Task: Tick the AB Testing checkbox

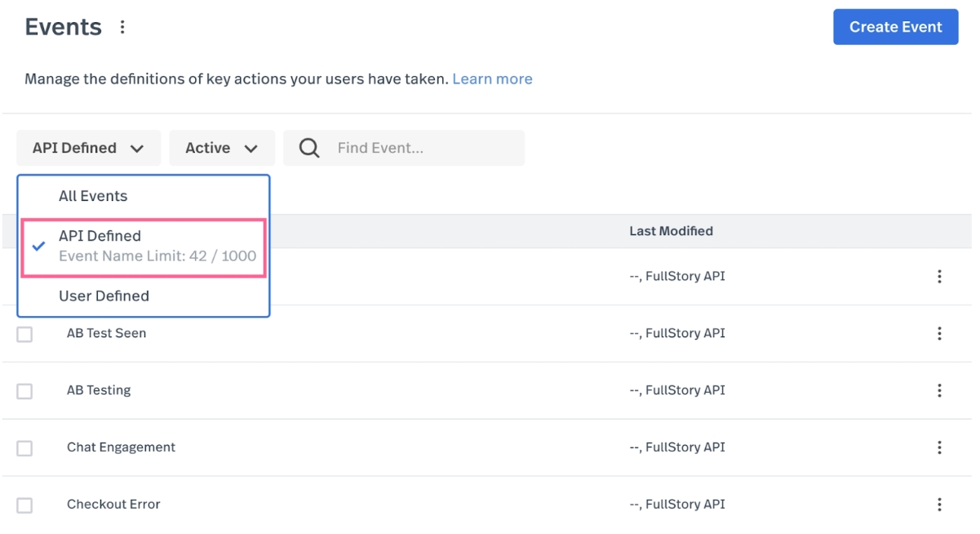Action: point(24,391)
